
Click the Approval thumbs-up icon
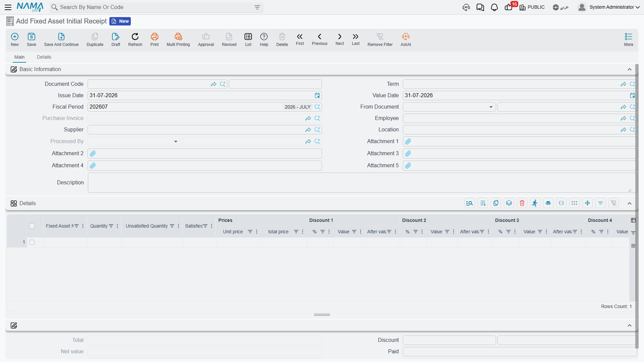(206, 39)
